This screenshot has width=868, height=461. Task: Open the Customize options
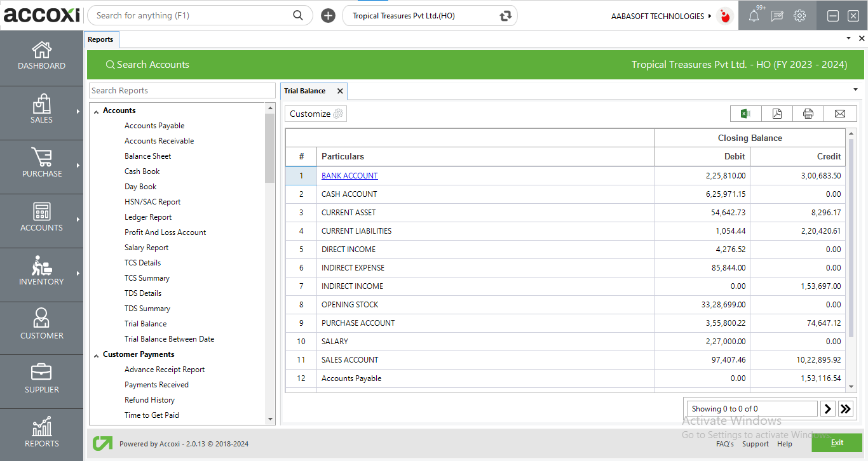pyautogui.click(x=315, y=113)
